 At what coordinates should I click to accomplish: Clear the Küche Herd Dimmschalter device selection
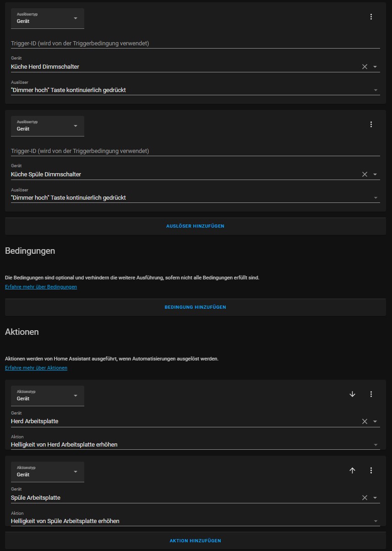pos(365,66)
